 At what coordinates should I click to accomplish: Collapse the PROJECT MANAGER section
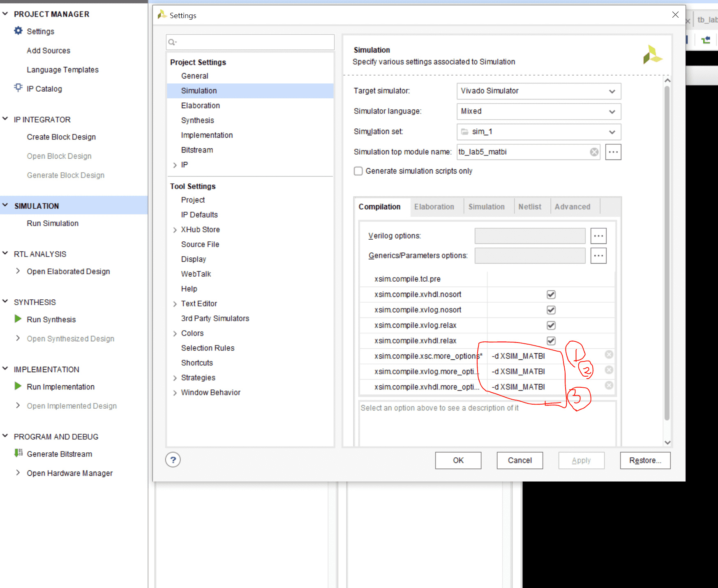point(5,14)
